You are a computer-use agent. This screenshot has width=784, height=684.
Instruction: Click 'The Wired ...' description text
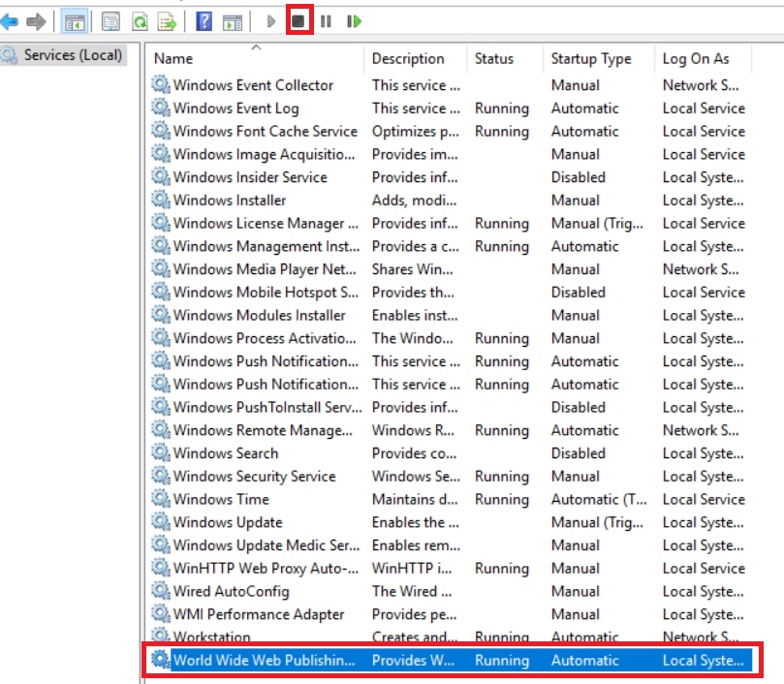[412, 591]
